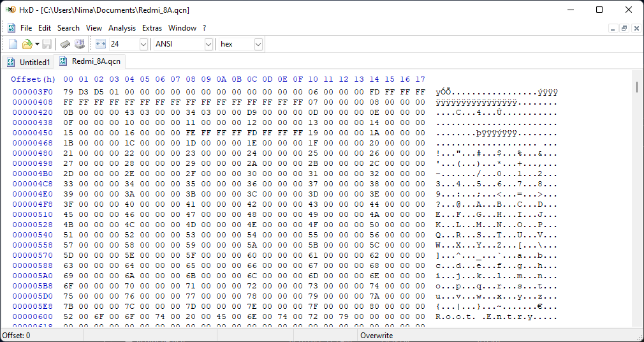
Task: Click the bytes-per-row width arrows icon
Action: (101, 44)
